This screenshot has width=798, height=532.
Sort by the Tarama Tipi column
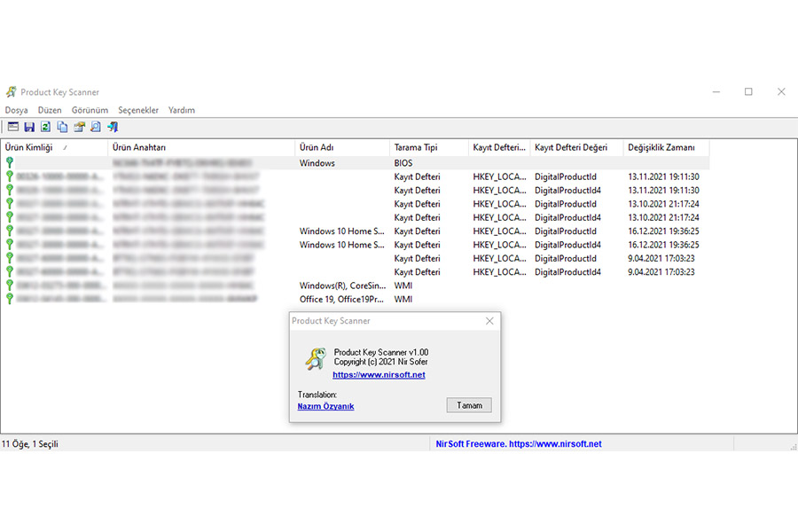(429, 148)
